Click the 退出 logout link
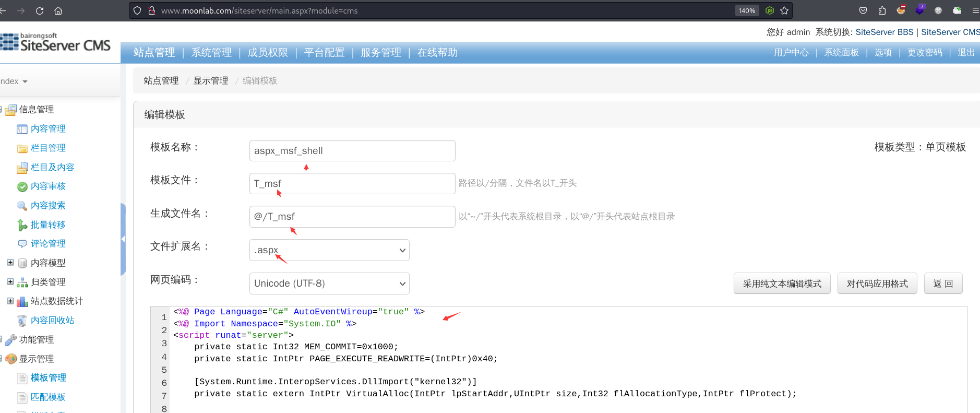 click(966, 53)
